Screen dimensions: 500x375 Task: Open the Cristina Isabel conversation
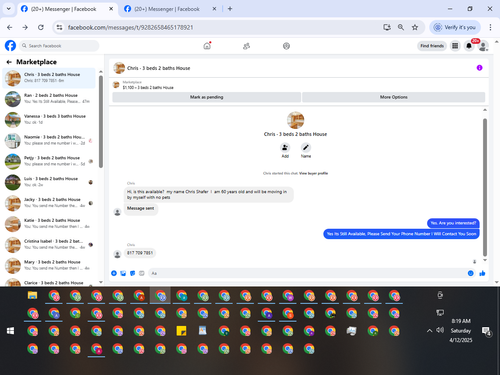(x=49, y=244)
